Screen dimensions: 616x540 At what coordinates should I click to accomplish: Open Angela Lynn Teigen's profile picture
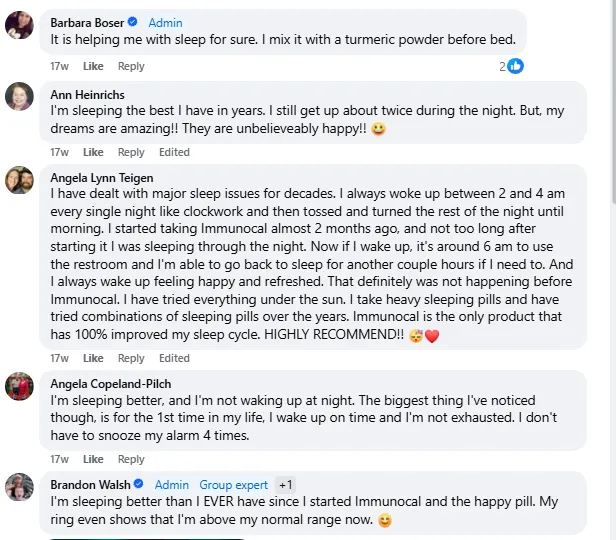(20, 180)
